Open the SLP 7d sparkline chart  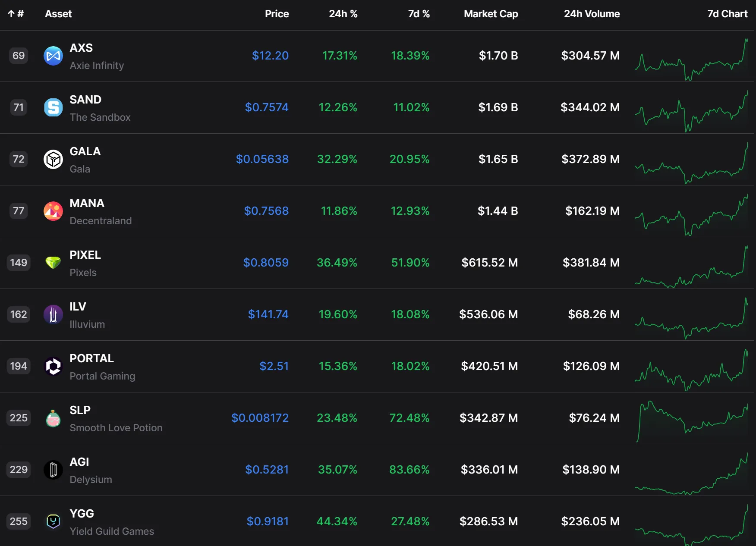pos(691,421)
